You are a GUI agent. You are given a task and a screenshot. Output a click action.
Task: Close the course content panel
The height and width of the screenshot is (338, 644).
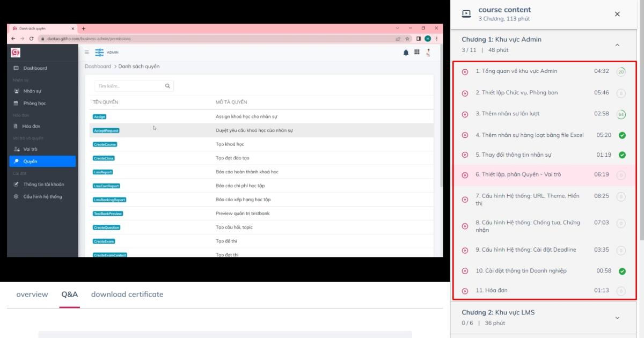pyautogui.click(x=617, y=14)
